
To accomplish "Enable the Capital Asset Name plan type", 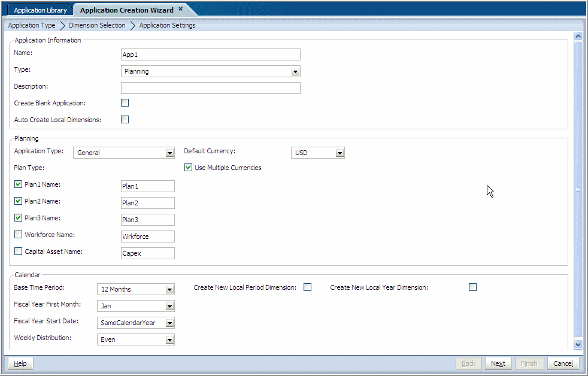I will (x=18, y=251).
